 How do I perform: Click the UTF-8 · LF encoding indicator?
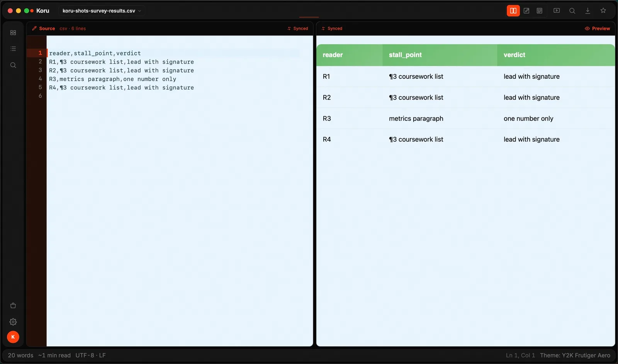pos(90,356)
